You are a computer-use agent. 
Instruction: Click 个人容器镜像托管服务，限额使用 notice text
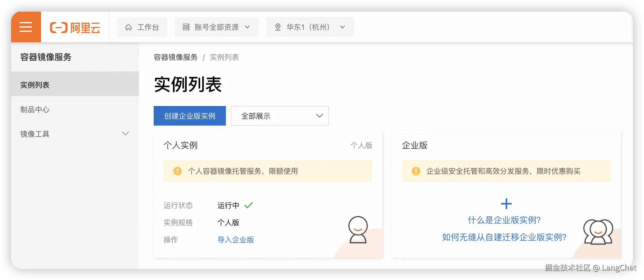243,171
